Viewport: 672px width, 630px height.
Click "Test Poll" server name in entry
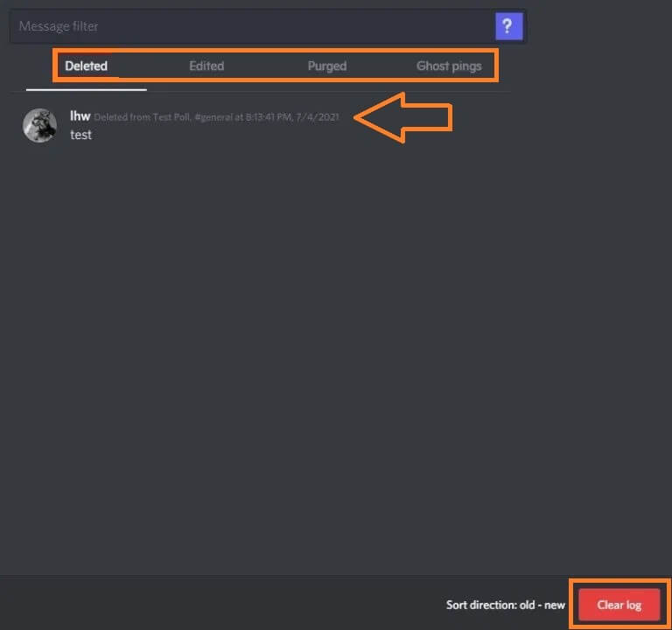[x=171, y=117]
